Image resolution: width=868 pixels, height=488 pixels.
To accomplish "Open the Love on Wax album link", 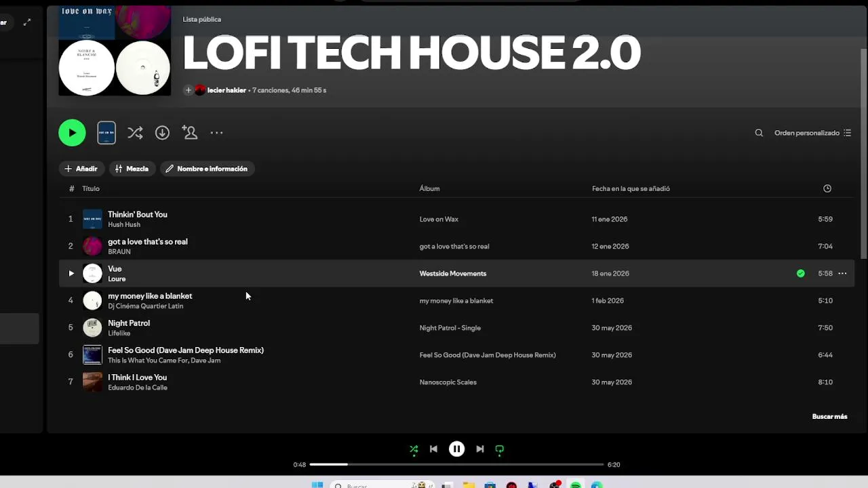I will pos(439,219).
